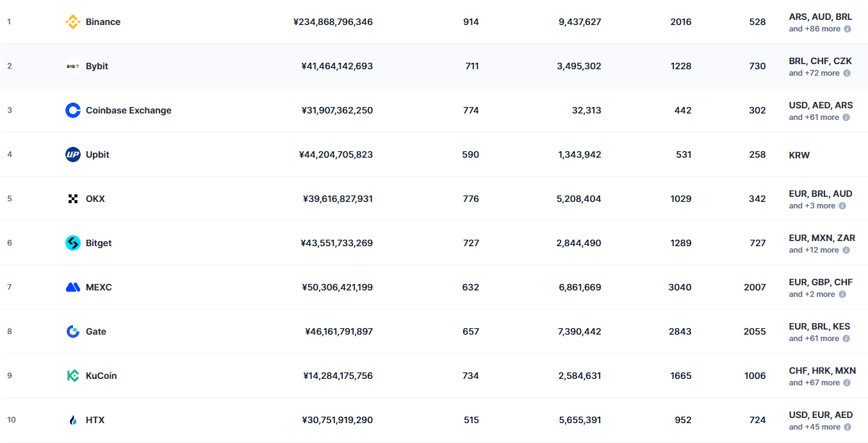
Task: Click the Gate logo icon
Action: (73, 331)
